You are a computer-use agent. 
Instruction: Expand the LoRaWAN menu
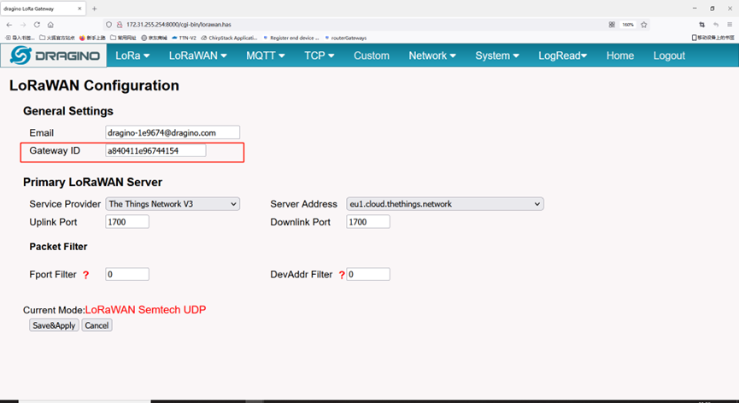click(x=198, y=56)
